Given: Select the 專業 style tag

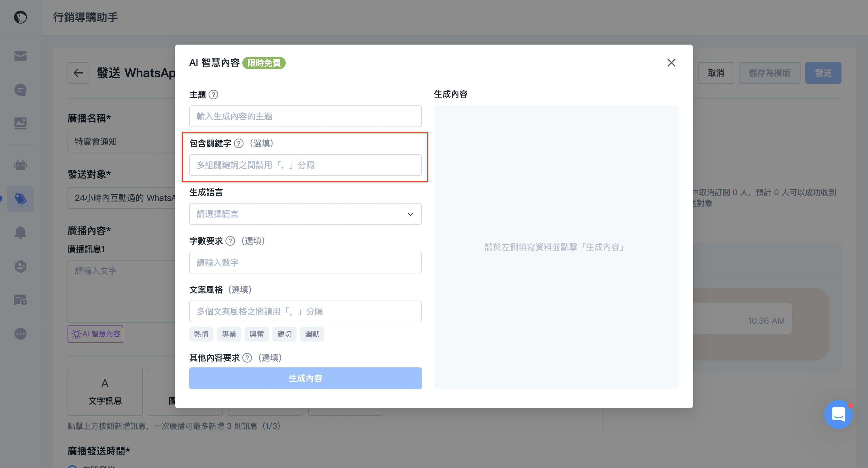Looking at the screenshot, I should pos(229,334).
